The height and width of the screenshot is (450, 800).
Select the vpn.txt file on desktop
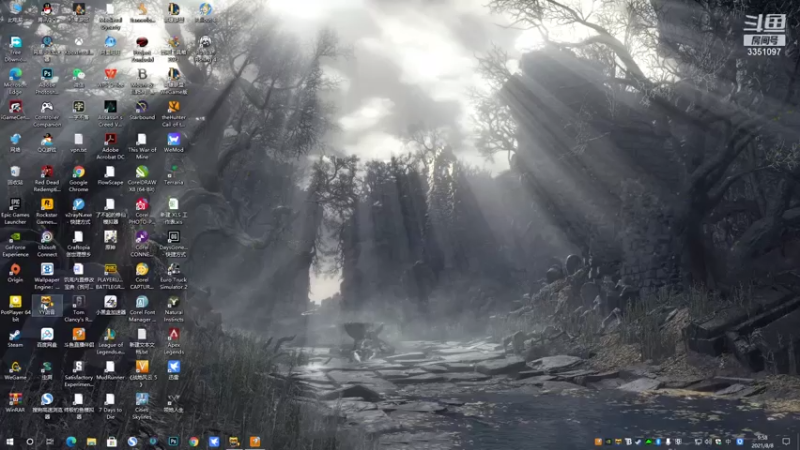[x=78, y=142]
